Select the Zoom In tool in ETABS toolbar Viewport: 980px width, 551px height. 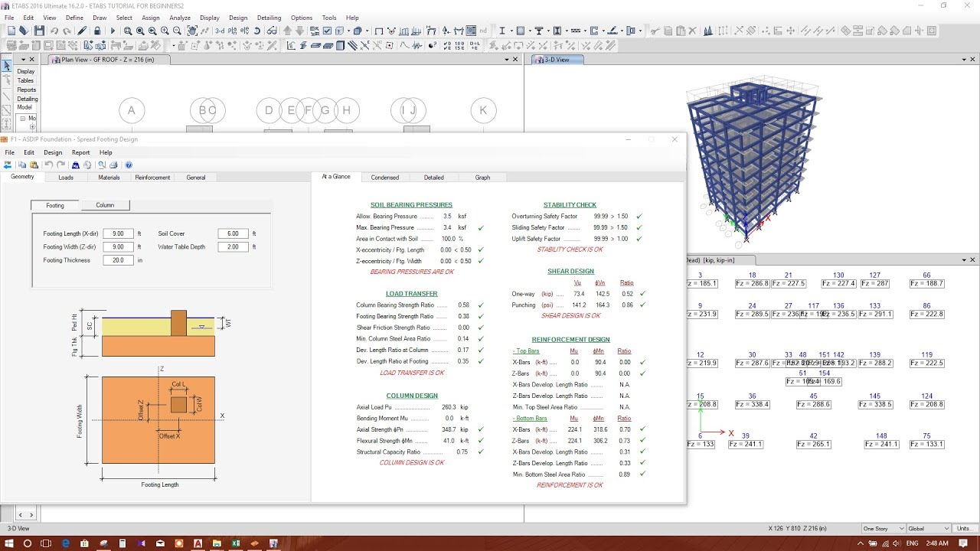click(165, 31)
